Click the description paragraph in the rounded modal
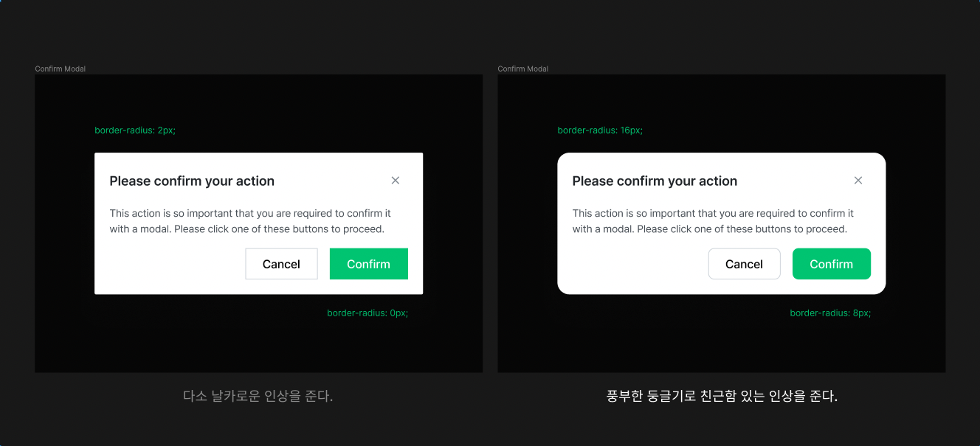The width and height of the screenshot is (980, 446). click(713, 221)
